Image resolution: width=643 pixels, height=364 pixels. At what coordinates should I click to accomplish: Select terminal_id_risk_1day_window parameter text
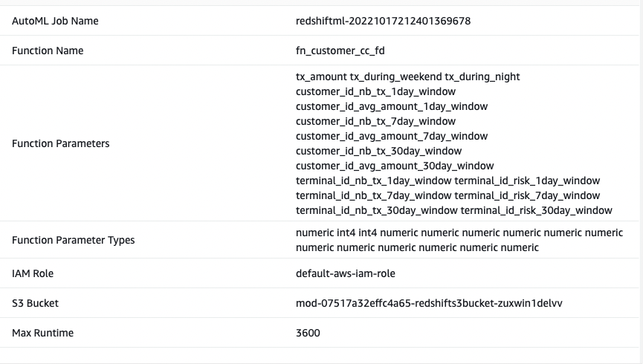point(527,181)
